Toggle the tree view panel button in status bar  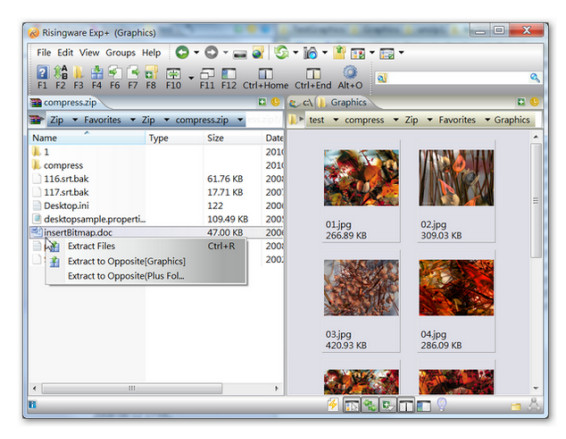[x=351, y=405]
